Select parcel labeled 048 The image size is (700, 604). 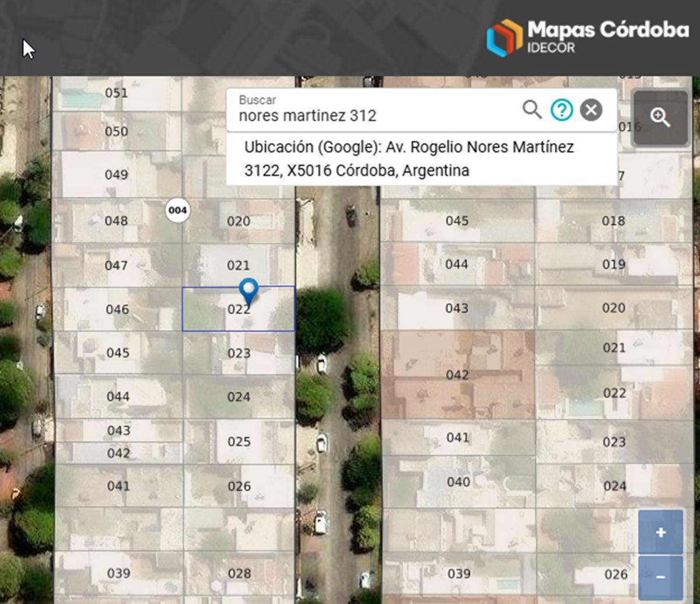tap(117, 220)
